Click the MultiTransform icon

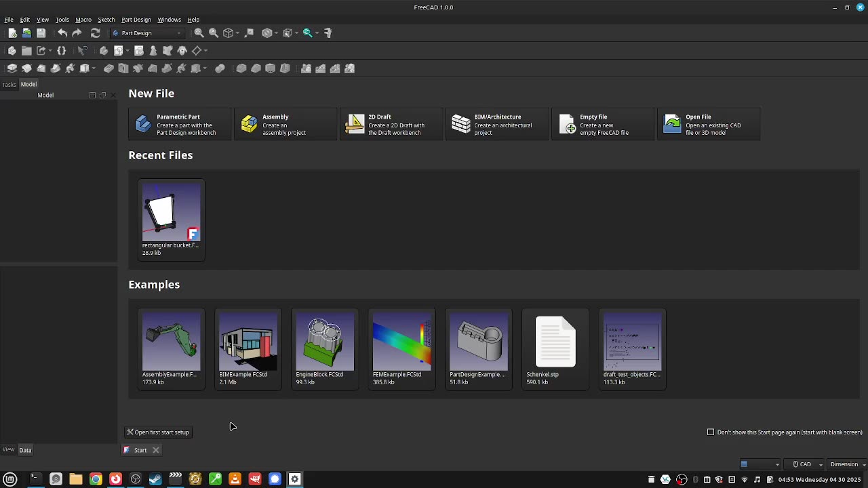350,68
